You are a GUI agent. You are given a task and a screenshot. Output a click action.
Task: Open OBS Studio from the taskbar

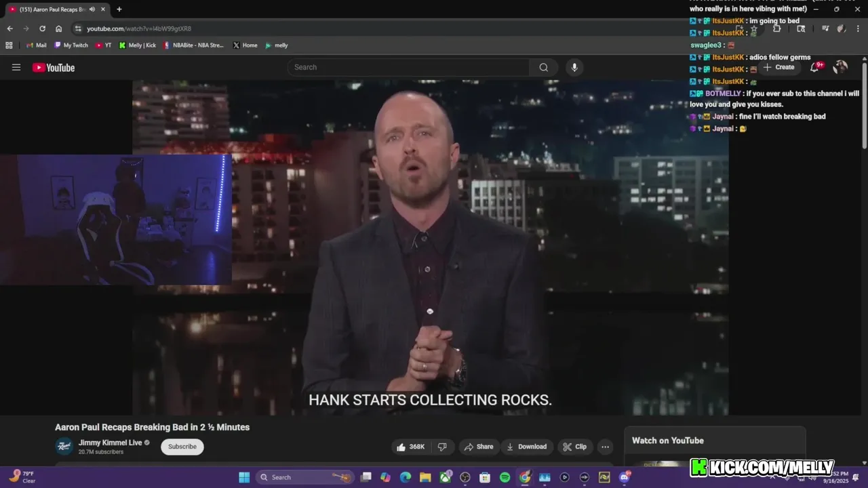(x=465, y=477)
